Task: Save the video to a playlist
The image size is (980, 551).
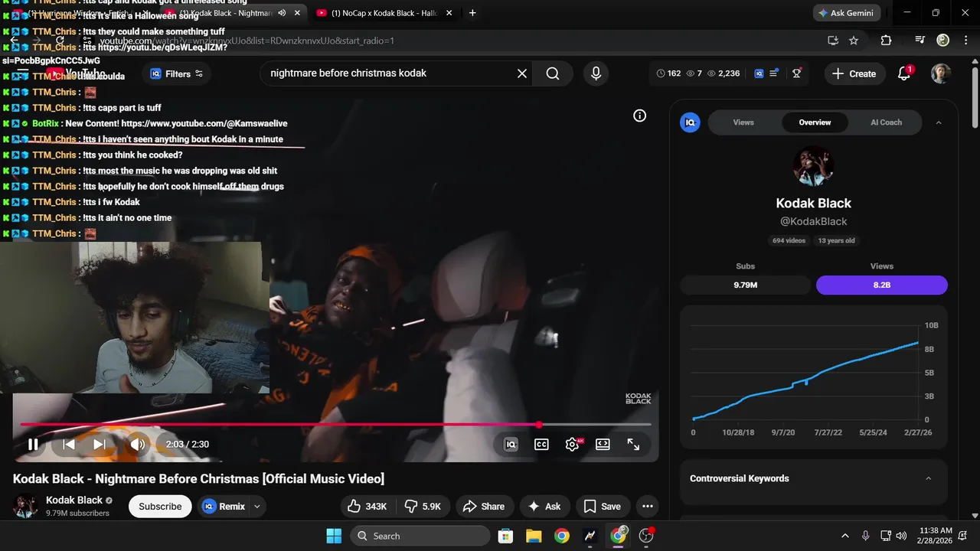Action: (x=602, y=506)
